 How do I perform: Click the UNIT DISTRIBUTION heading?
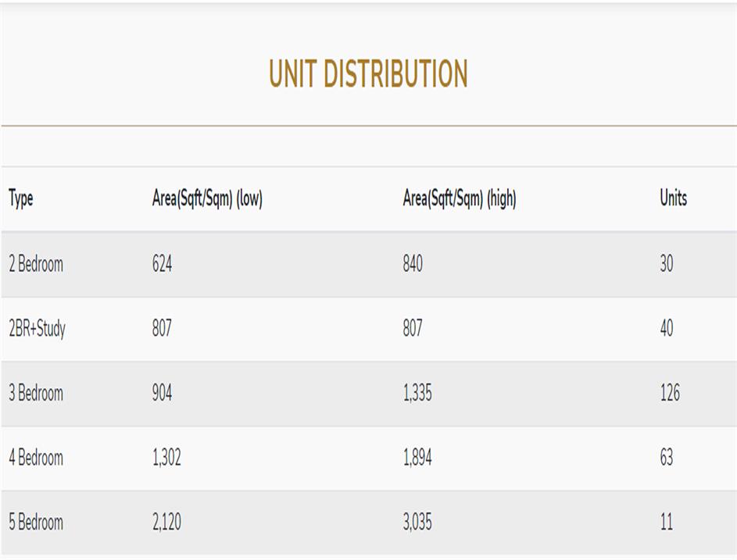(x=368, y=74)
